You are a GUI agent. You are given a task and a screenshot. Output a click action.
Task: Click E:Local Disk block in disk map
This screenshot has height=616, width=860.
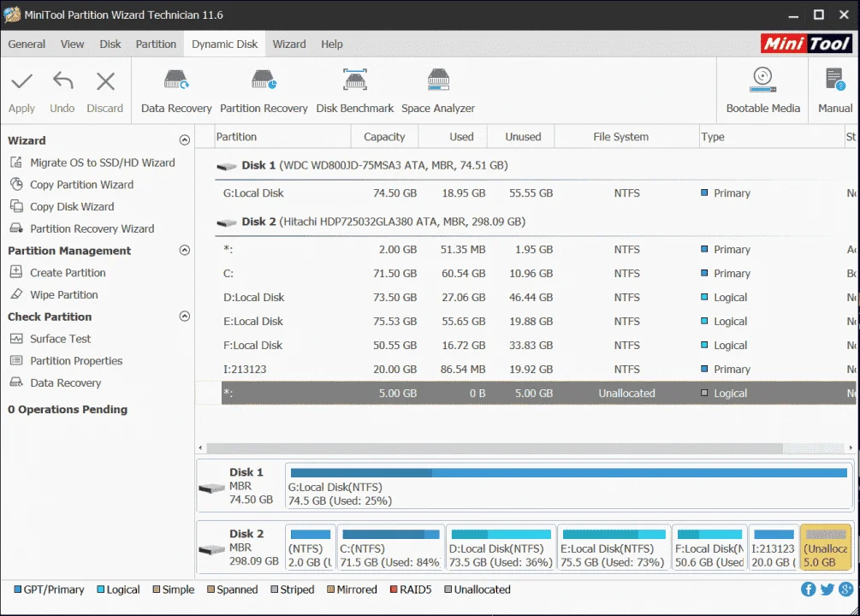pyautogui.click(x=613, y=548)
